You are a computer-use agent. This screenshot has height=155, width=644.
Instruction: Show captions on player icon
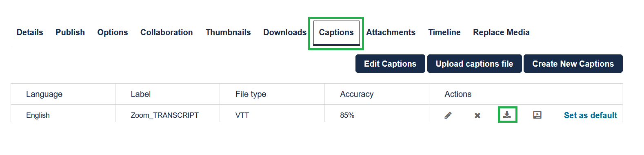pos(537,115)
